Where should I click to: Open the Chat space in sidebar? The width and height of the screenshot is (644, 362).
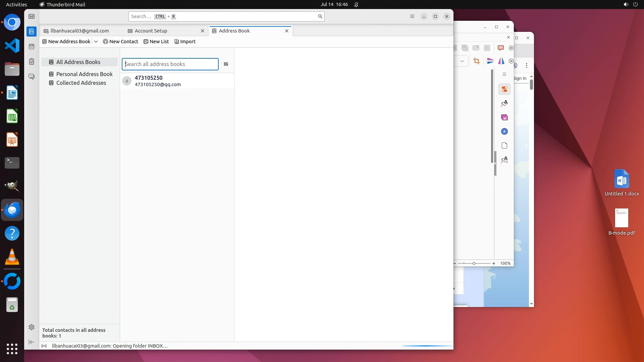(x=32, y=77)
